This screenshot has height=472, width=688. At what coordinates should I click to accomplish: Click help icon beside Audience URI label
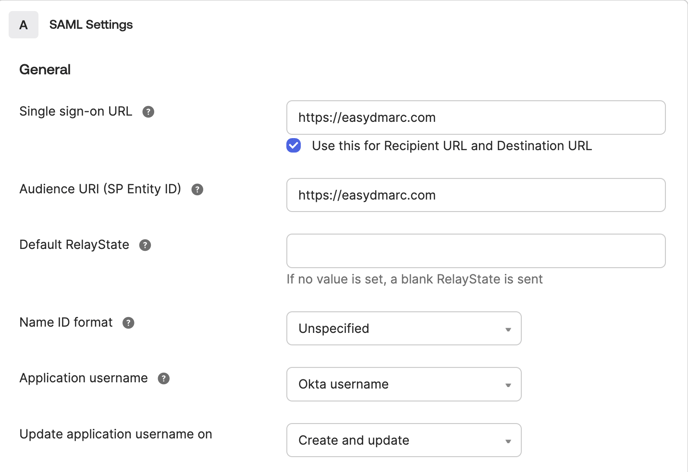197,190
